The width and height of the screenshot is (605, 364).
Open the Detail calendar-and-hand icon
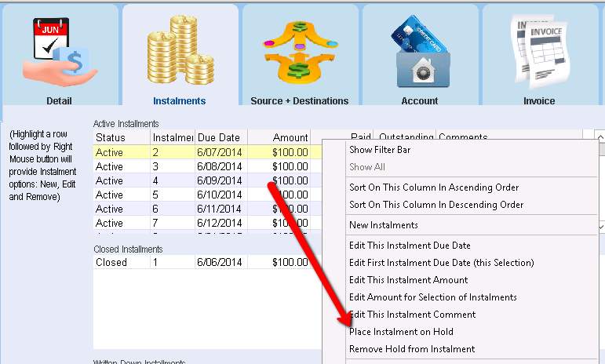[60, 52]
